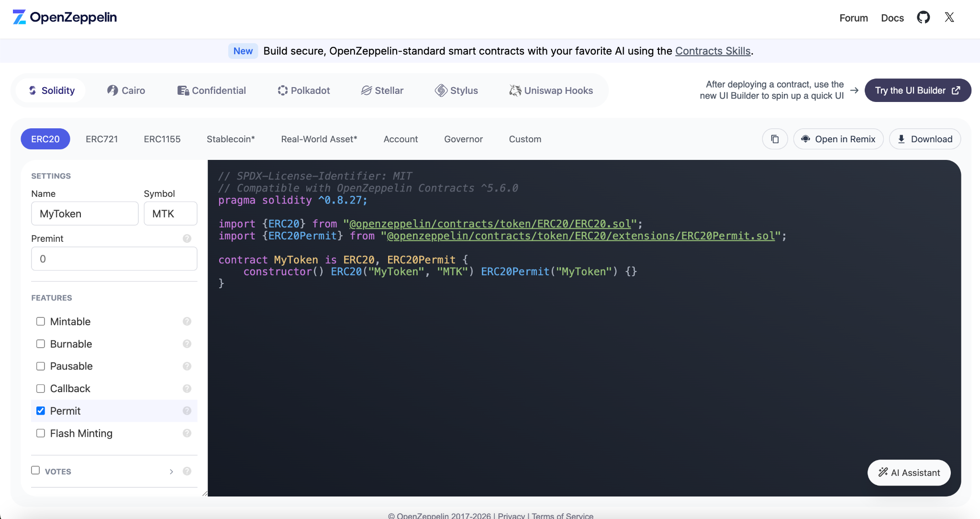
Task: Click the Download button
Action: [925, 139]
